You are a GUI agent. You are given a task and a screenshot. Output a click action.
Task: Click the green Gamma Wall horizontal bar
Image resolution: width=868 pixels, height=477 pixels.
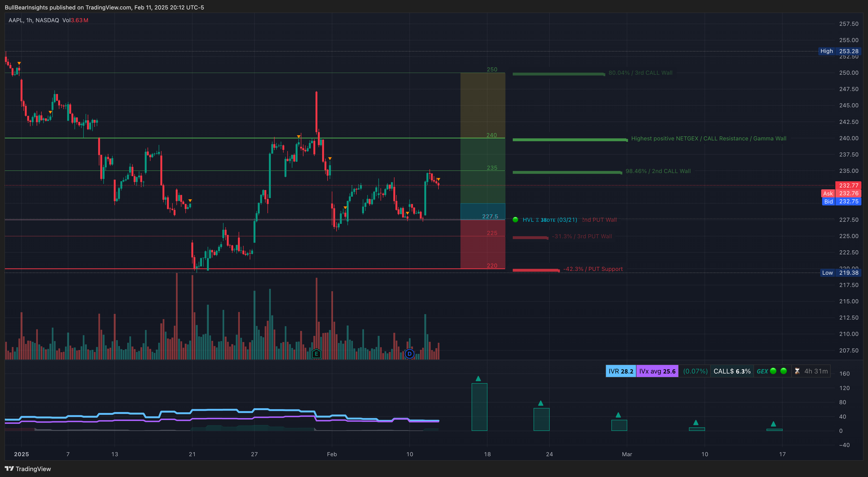(x=570, y=139)
